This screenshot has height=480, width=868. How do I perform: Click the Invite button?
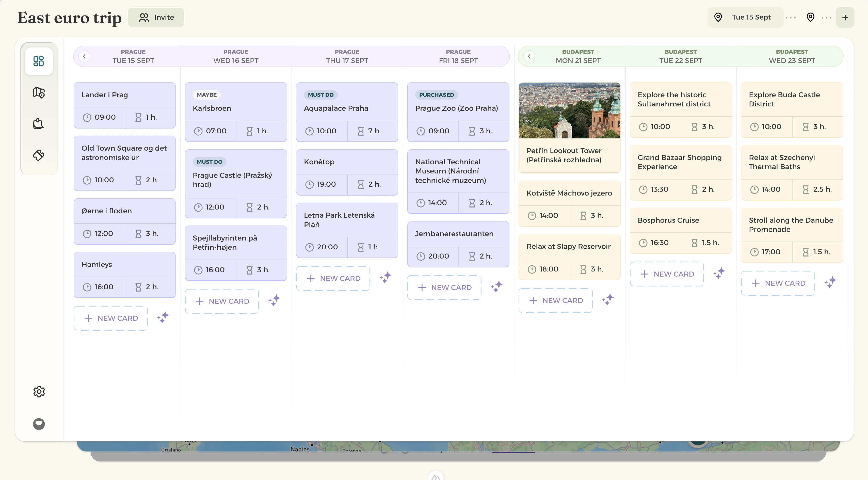[x=156, y=17]
